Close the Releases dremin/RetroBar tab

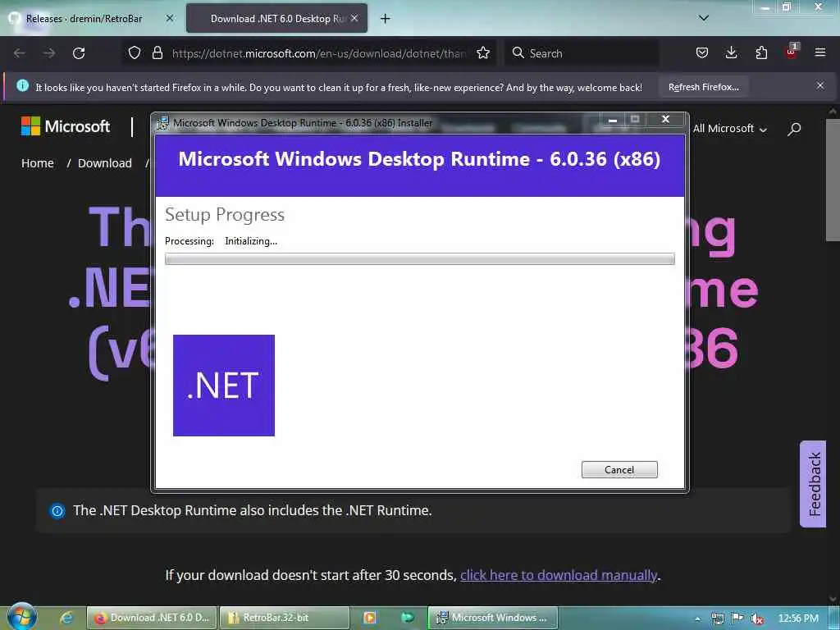pyautogui.click(x=170, y=18)
